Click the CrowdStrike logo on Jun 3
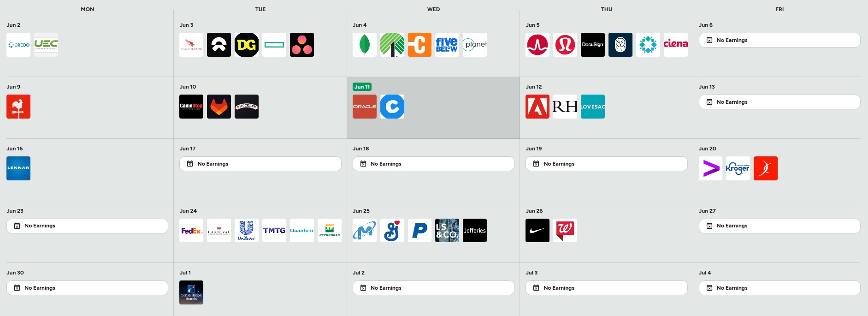Viewport: 868px width, 316px height. [191, 45]
